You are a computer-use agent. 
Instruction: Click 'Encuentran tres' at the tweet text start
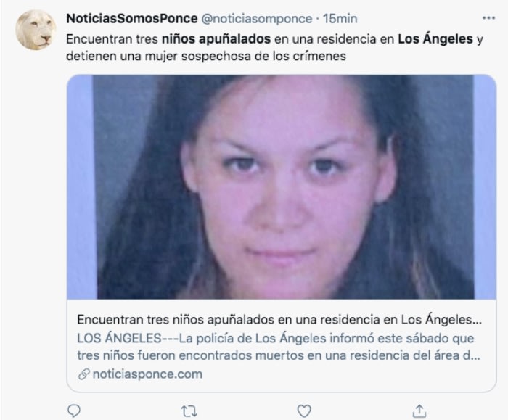(x=112, y=39)
